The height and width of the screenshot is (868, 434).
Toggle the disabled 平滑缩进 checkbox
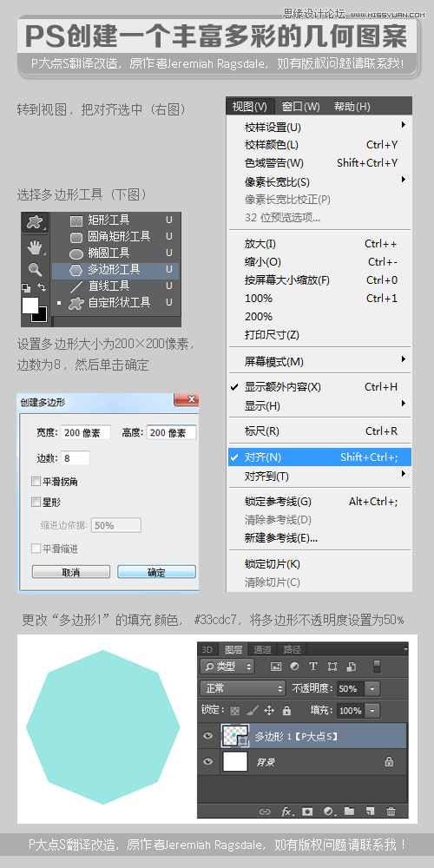[36, 549]
